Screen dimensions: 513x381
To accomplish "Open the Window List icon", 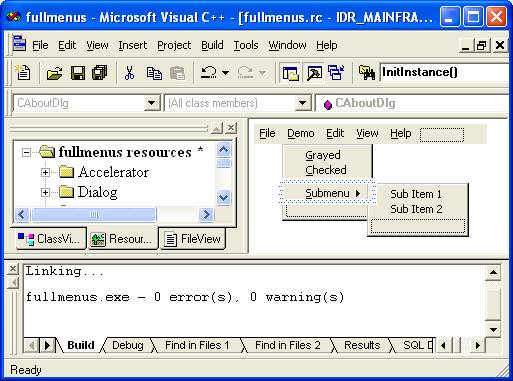I will point(336,72).
